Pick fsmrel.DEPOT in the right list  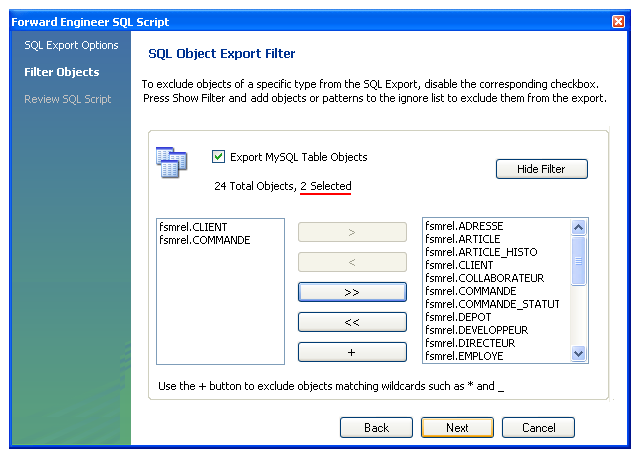458,317
